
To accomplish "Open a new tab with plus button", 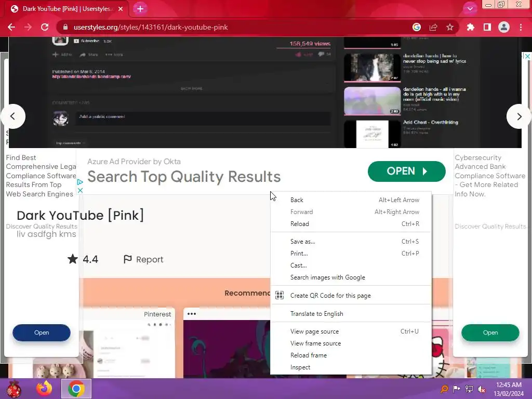I will 140,9.
